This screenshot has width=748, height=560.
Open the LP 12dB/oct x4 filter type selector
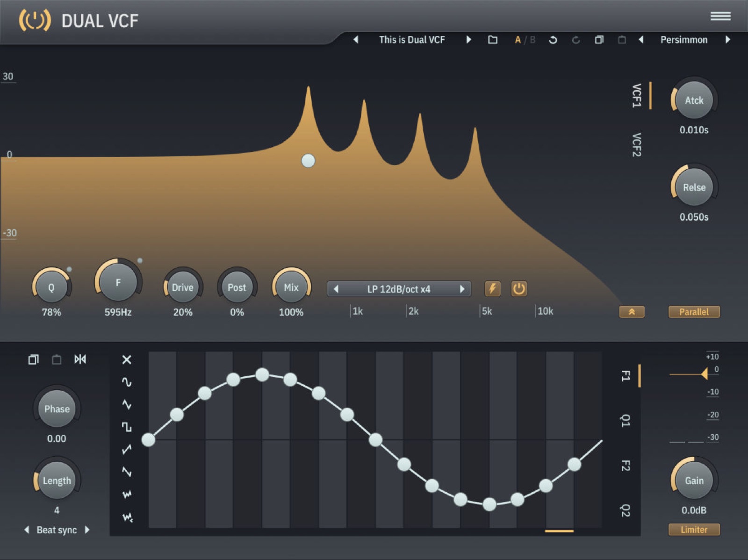[399, 289]
